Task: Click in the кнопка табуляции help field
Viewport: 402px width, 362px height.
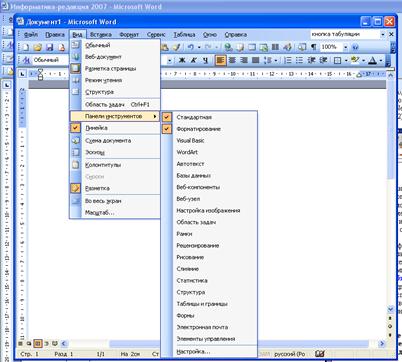Action: click(x=345, y=34)
